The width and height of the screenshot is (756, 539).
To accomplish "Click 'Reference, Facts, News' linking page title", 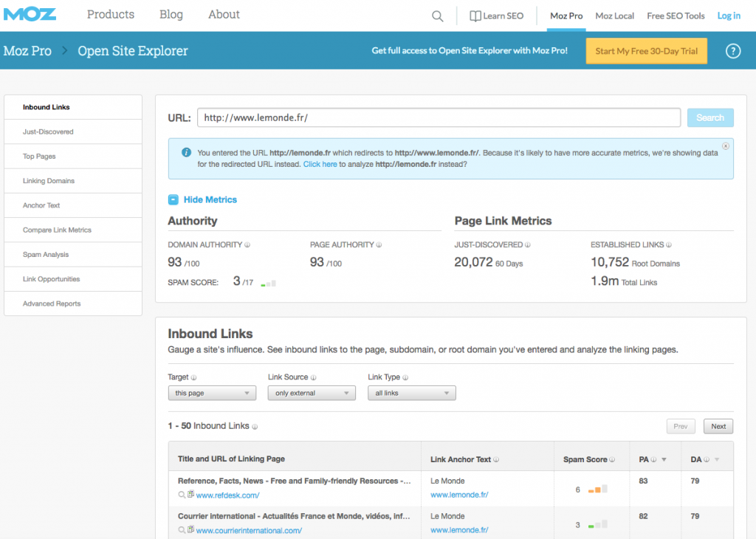I will click(294, 481).
